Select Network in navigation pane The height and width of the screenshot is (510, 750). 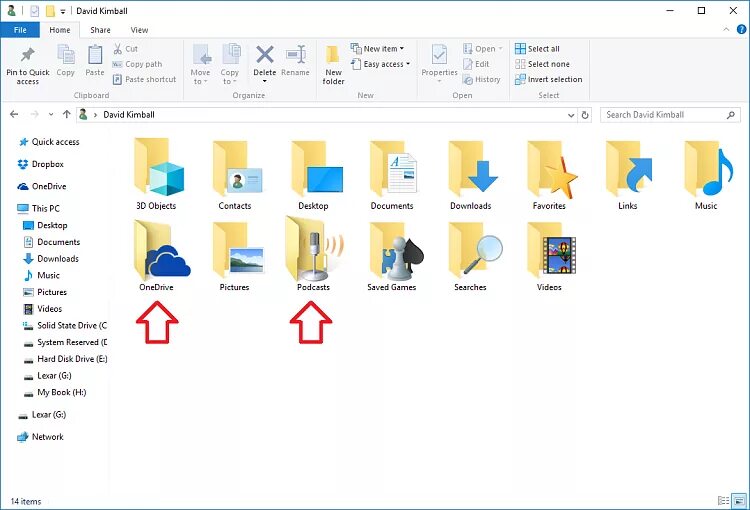(x=40, y=437)
